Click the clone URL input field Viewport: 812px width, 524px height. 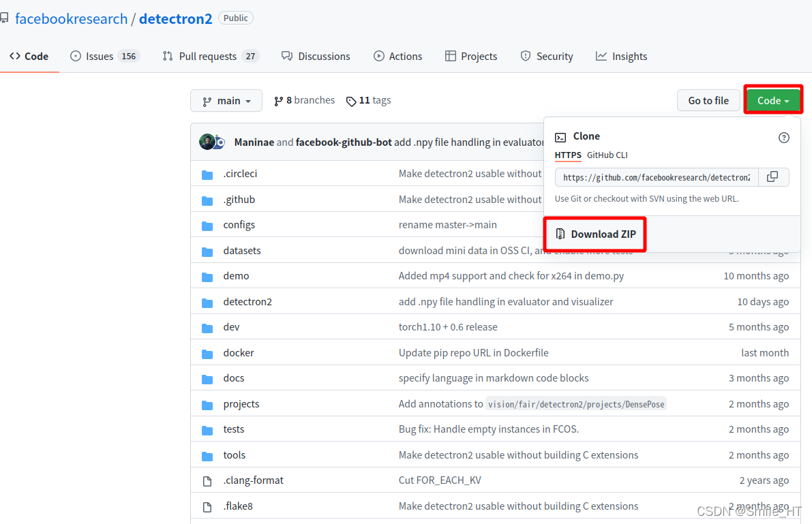657,177
